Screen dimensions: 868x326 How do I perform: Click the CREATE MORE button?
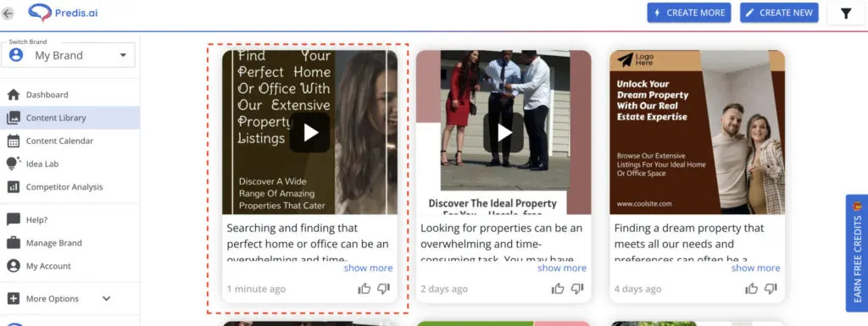(688, 13)
